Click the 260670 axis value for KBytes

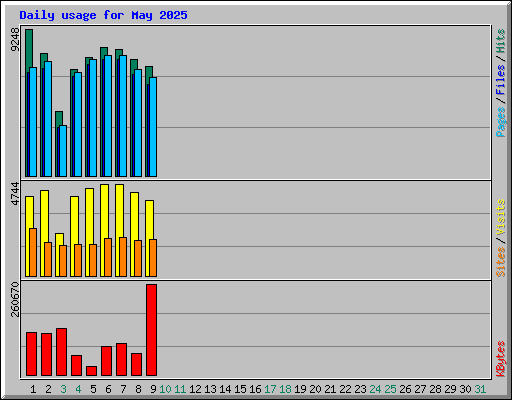(15, 299)
